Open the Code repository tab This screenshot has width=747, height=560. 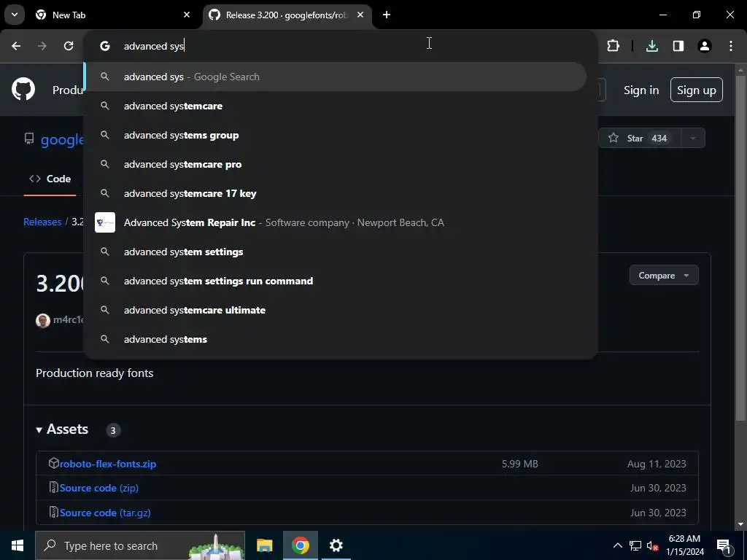click(x=50, y=179)
